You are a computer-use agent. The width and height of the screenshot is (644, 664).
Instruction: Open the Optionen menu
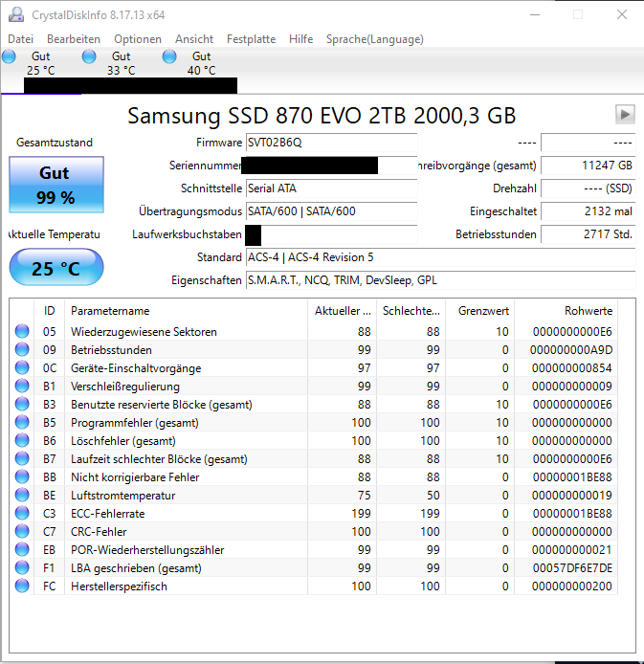[x=138, y=39]
